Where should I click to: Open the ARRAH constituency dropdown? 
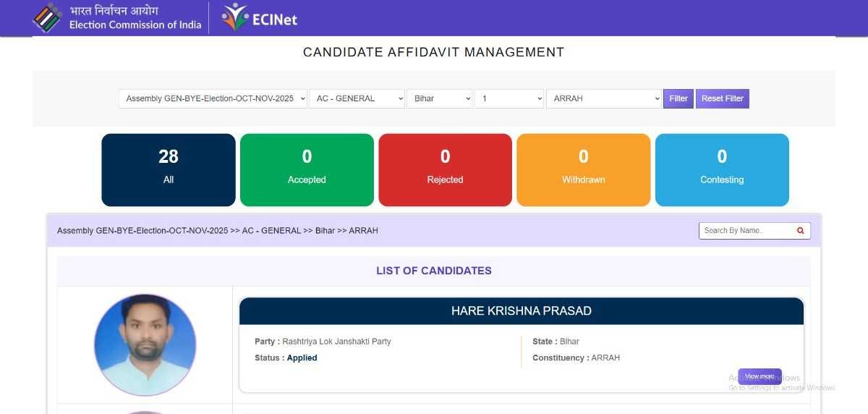(x=603, y=98)
